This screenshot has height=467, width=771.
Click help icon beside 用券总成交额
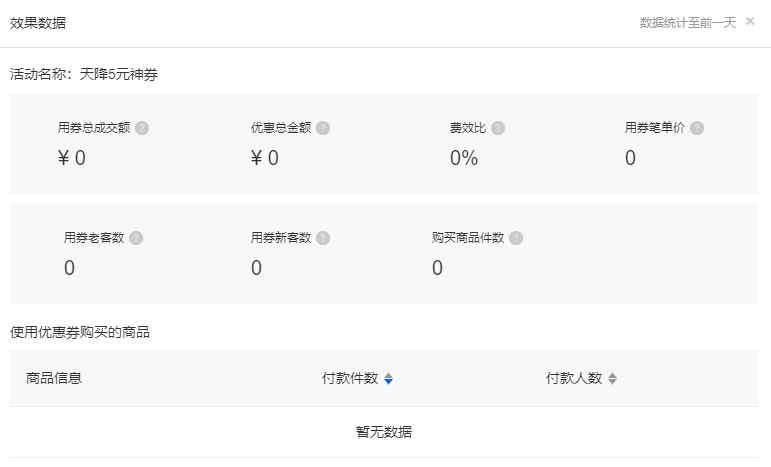click(x=142, y=128)
